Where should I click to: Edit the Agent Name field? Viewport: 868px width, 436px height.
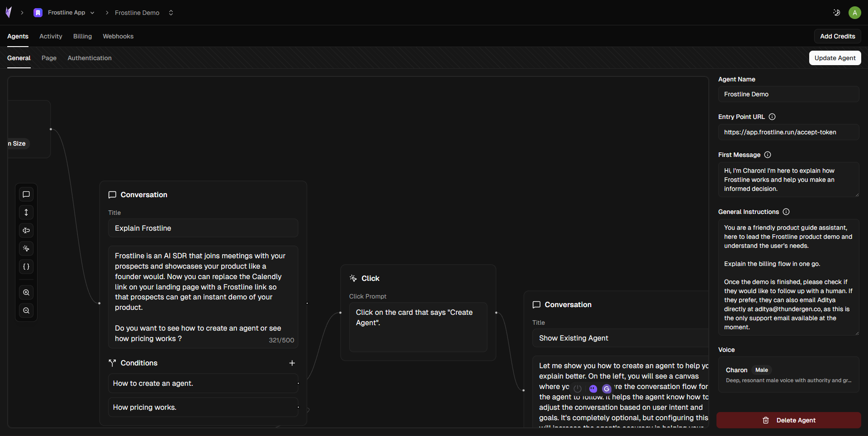click(x=788, y=94)
